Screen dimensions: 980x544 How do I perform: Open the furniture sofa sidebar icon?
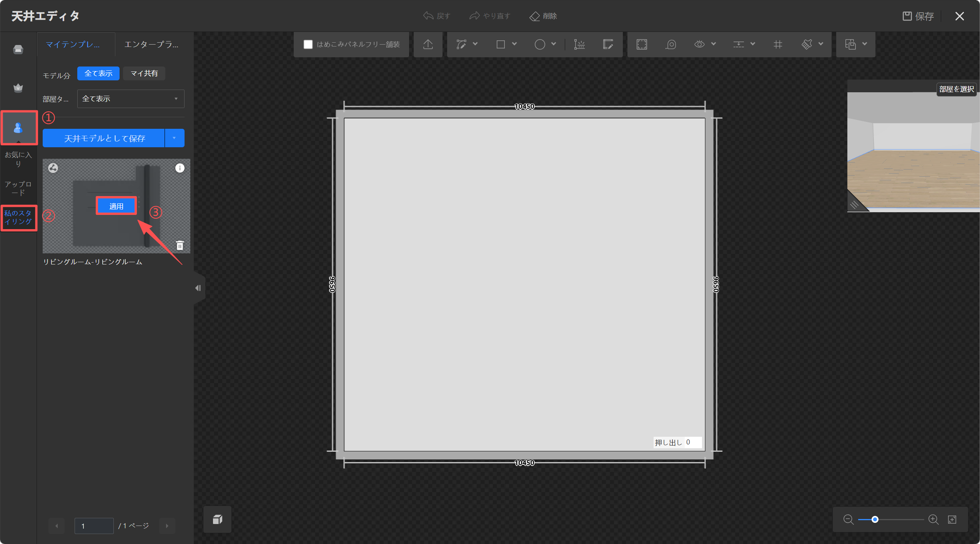point(18,50)
